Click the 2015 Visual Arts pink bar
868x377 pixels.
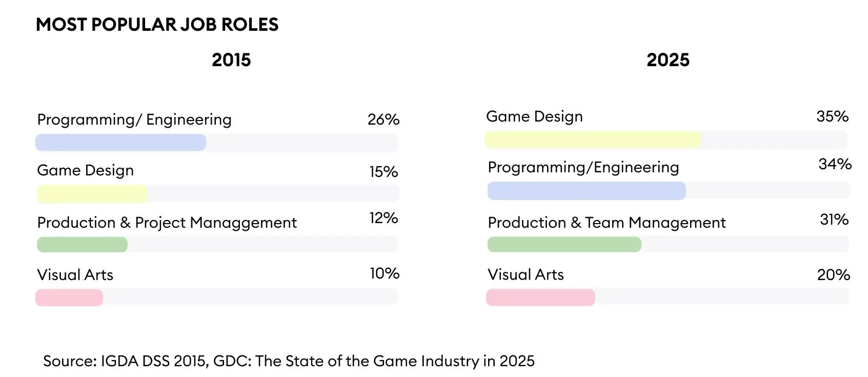tap(69, 297)
